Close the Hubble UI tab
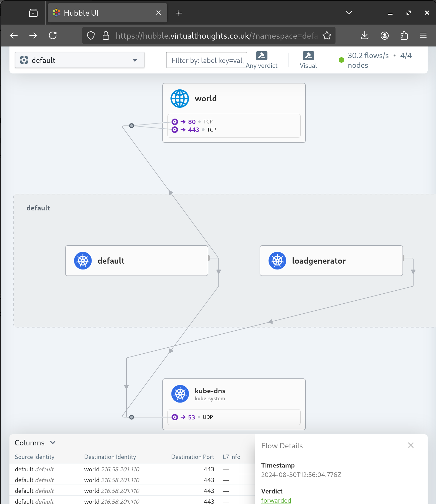The height and width of the screenshot is (504, 436). tap(159, 13)
